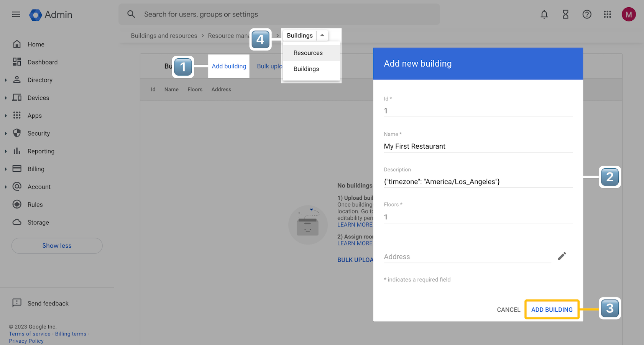Viewport: 644px width, 345px height.
Task: Click the pencil icon to edit Address
Action: pyautogui.click(x=562, y=256)
